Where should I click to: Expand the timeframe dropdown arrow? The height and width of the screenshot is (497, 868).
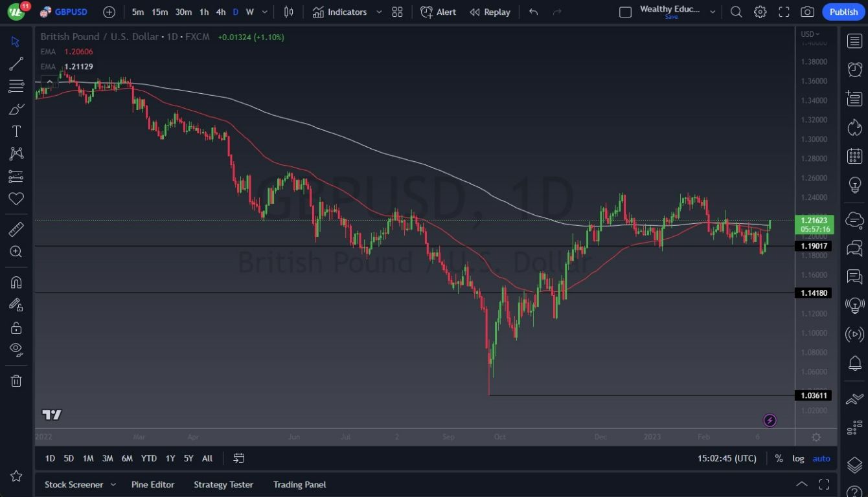pyautogui.click(x=264, y=12)
